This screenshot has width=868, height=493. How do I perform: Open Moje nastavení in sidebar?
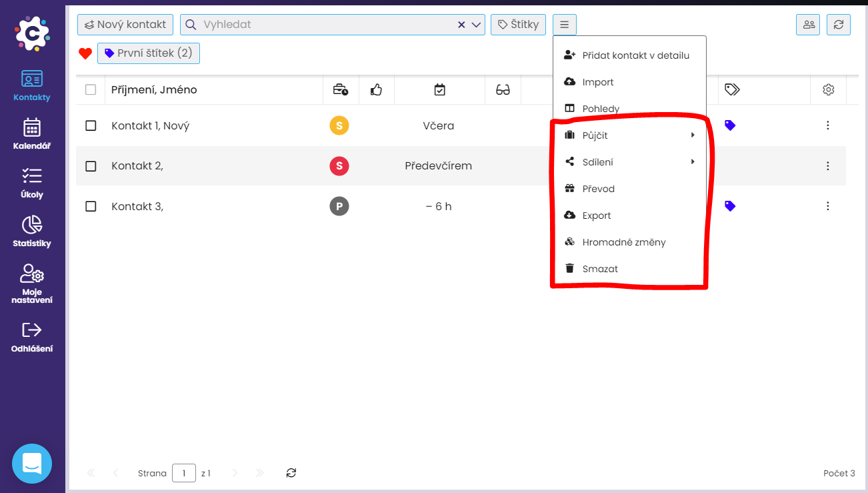[32, 283]
